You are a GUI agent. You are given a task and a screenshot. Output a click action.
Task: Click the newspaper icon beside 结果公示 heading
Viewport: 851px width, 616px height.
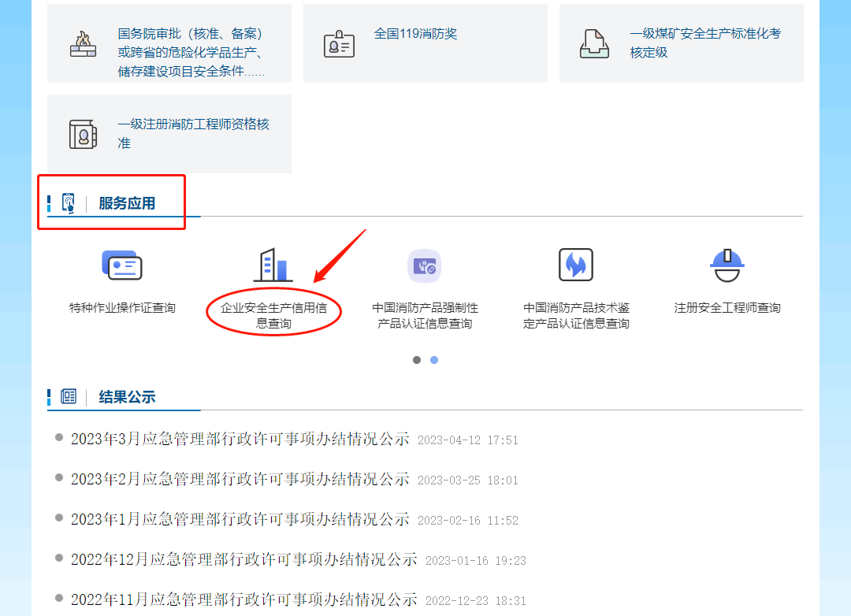pyautogui.click(x=69, y=397)
